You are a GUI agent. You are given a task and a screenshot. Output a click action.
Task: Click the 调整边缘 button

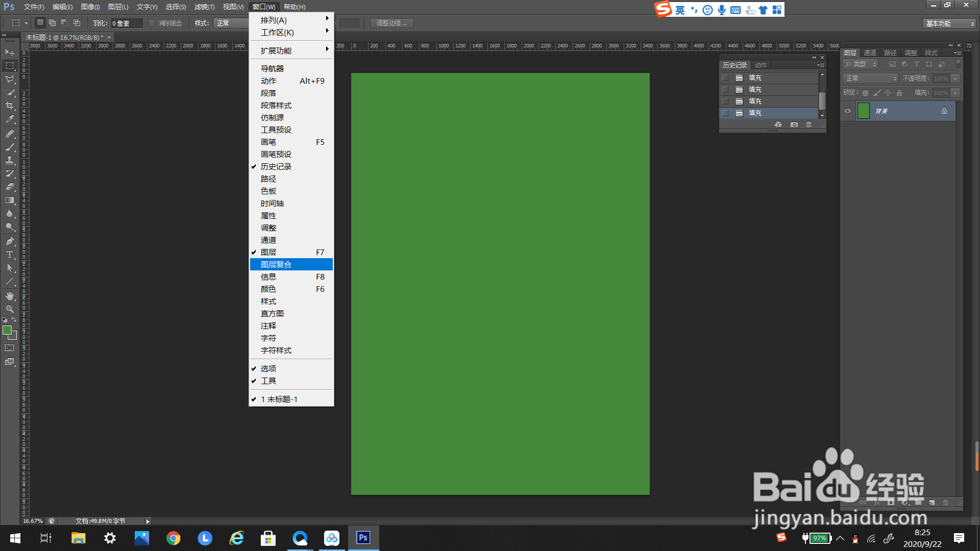click(391, 23)
